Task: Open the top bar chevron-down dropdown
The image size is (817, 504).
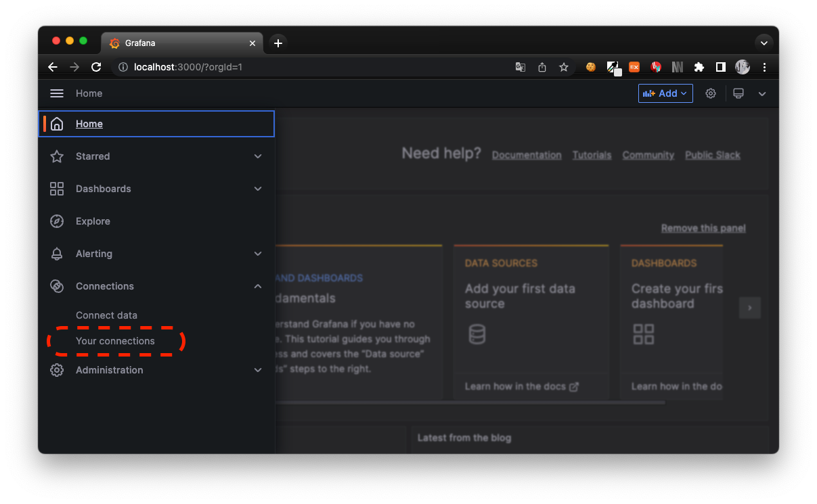Action: [762, 93]
